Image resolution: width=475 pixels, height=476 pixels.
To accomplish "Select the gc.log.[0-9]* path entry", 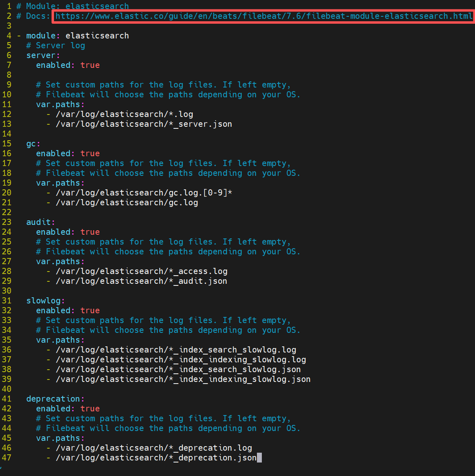I will click(x=144, y=193).
